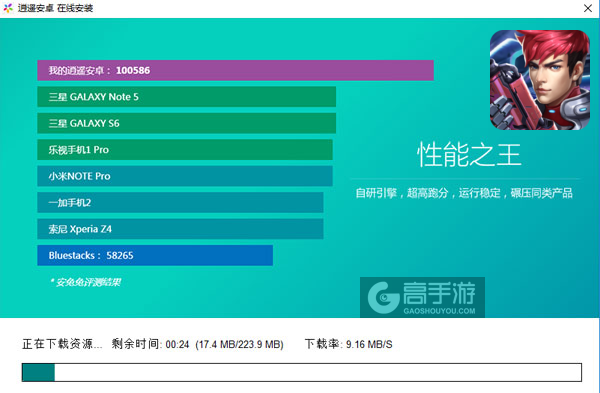600x393 pixels.
Task: Close the 逍遥安卓 installer window
Action: (x=588, y=8)
